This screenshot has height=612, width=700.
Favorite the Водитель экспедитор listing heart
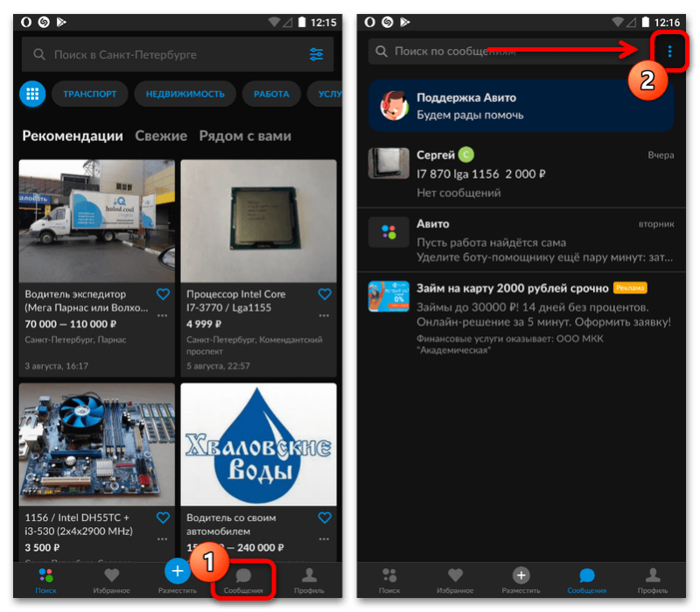(163, 294)
